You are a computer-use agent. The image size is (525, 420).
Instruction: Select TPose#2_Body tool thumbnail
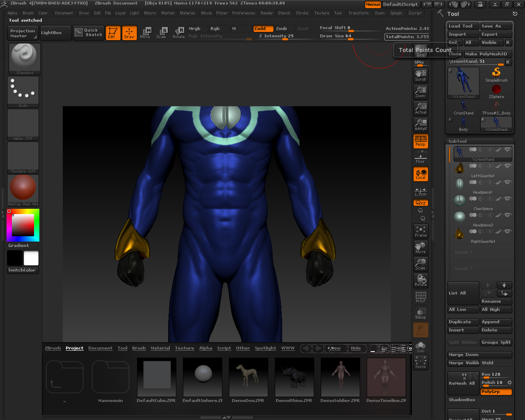point(496,107)
